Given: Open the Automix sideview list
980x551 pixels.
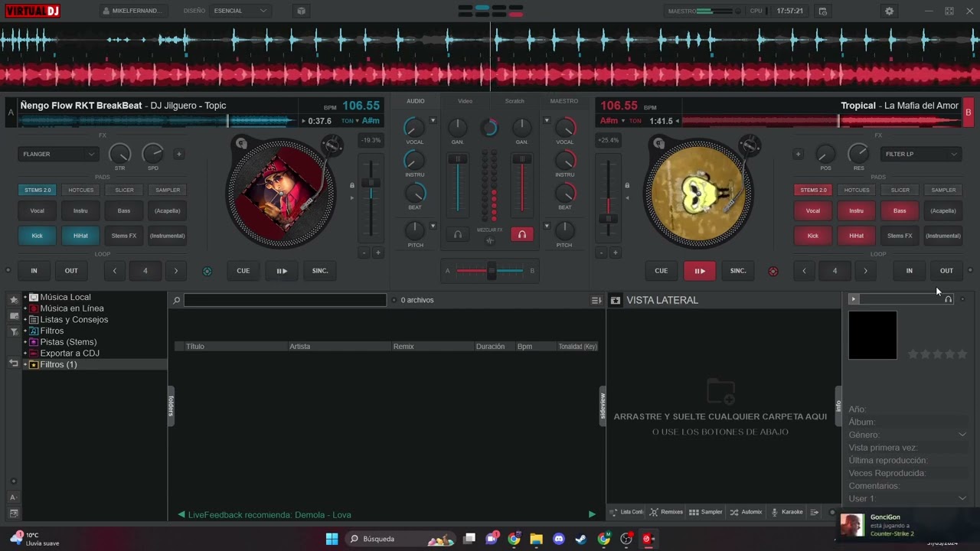Looking at the screenshot, I should [746, 512].
